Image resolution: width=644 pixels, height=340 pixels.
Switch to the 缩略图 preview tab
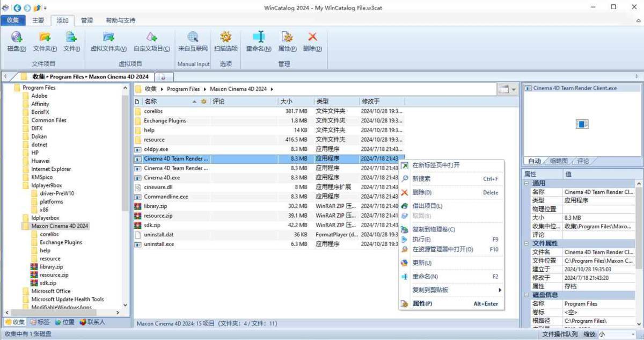click(558, 161)
